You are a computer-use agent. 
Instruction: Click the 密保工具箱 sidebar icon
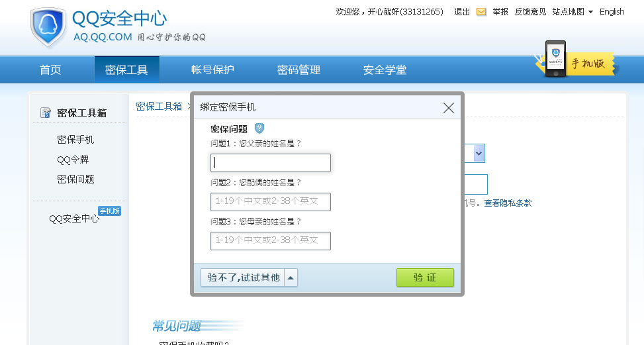pos(46,113)
